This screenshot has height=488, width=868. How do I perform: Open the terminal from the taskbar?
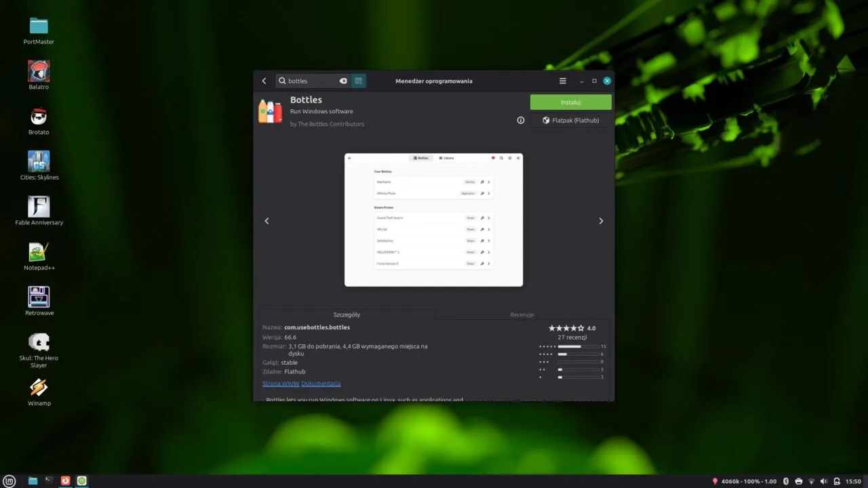[49, 481]
